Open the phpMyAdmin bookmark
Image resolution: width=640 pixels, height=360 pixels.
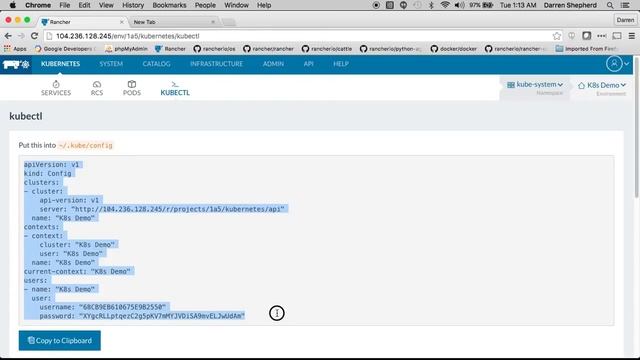[126, 49]
